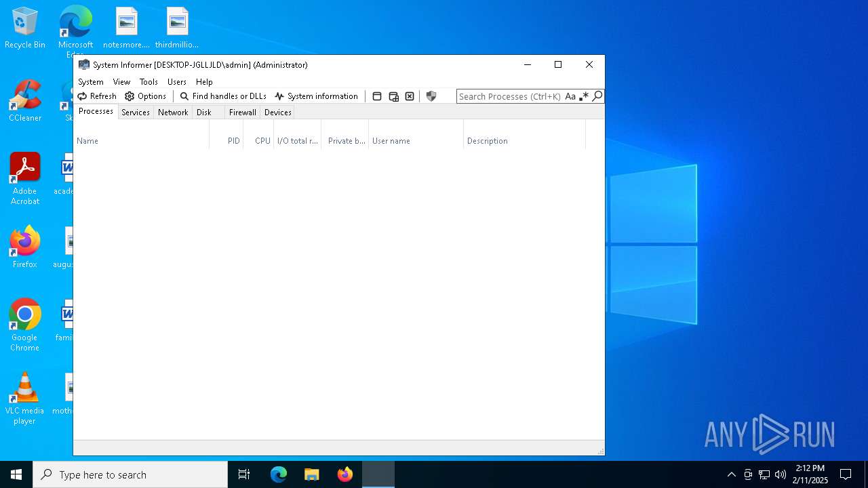Switch to the Devices tab
The width and height of the screenshot is (868, 488).
(x=278, y=113)
